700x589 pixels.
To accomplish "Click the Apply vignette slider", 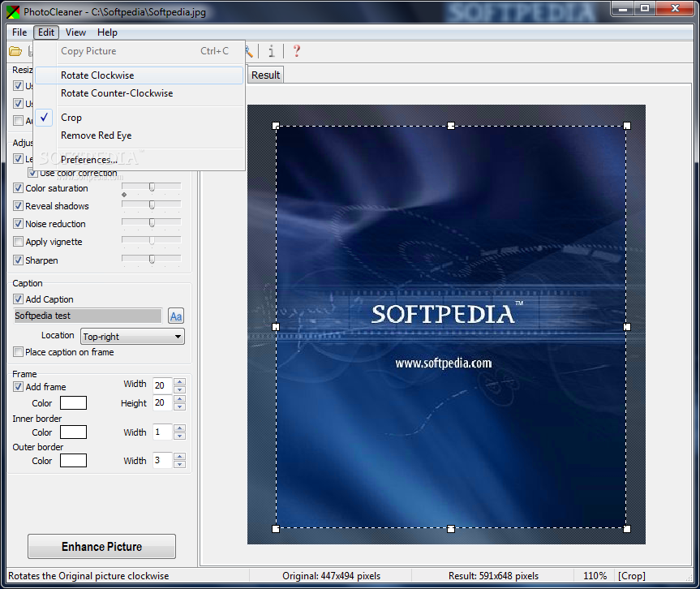I will coord(152,240).
